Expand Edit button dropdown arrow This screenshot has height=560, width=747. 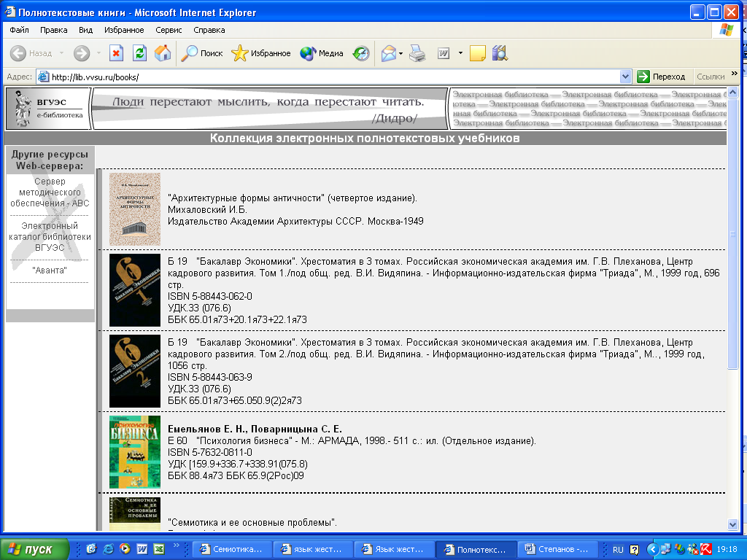460,52
